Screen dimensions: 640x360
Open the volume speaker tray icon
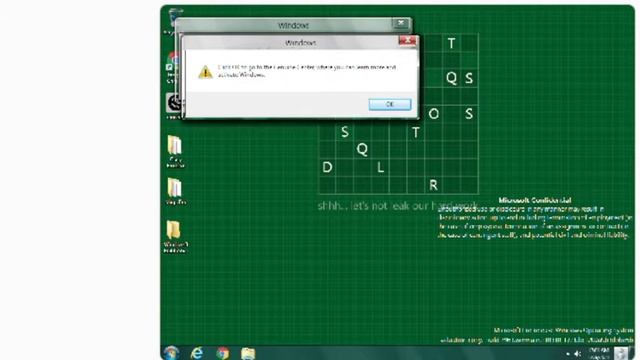[x=578, y=354]
